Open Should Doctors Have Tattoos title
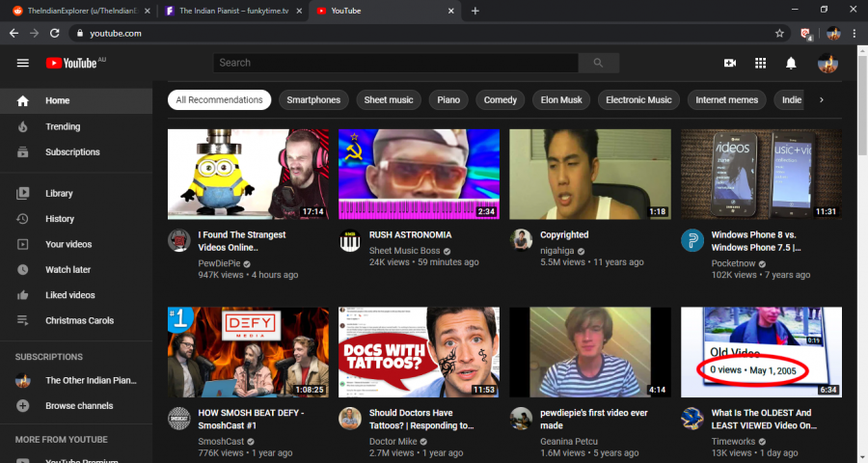Screen dimensions: 868x463 click(421, 420)
